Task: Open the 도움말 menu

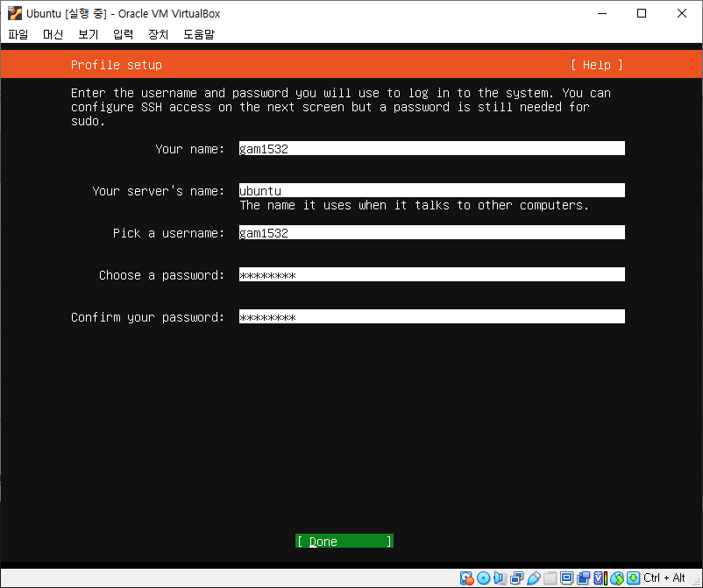Action: pos(199,34)
